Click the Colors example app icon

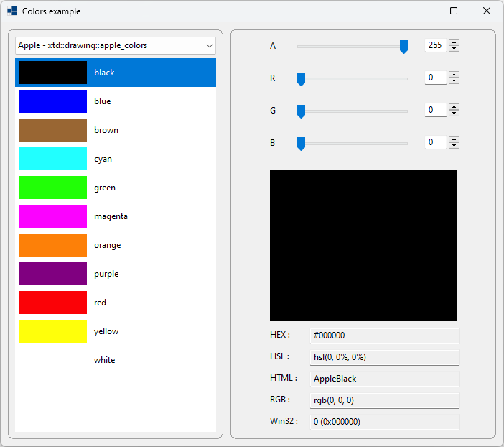(12, 11)
